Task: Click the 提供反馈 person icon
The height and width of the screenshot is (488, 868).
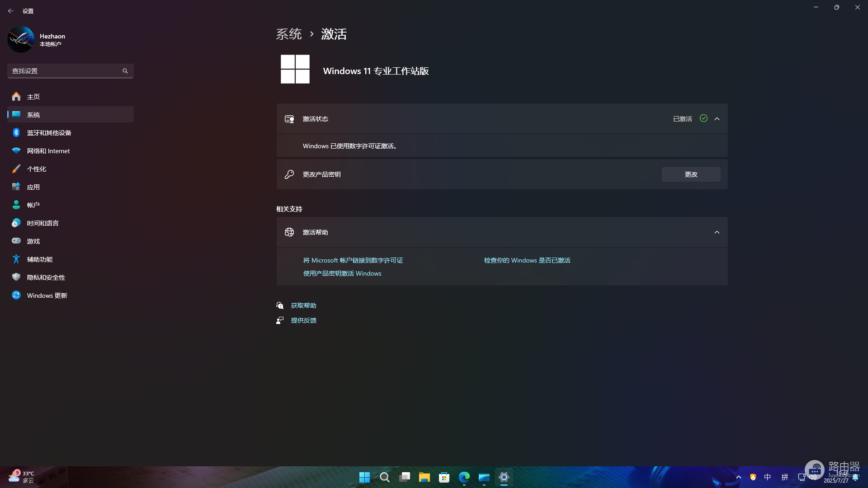Action: [x=280, y=320]
